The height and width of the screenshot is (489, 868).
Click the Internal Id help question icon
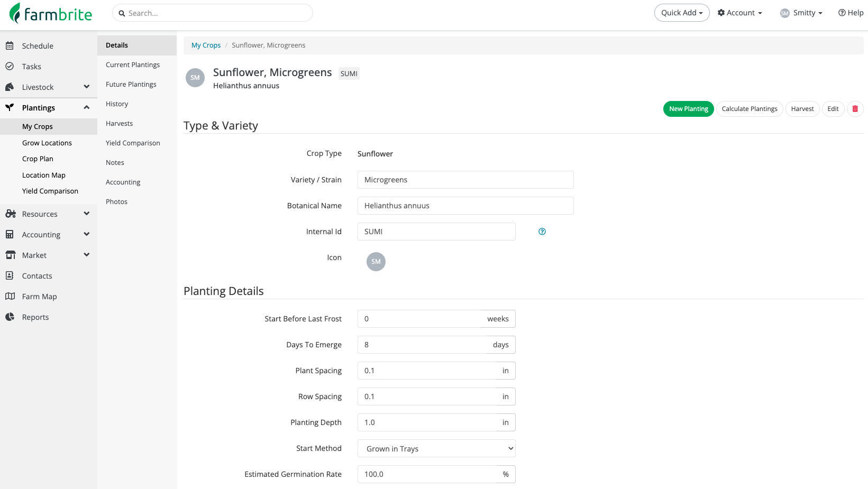coord(542,232)
